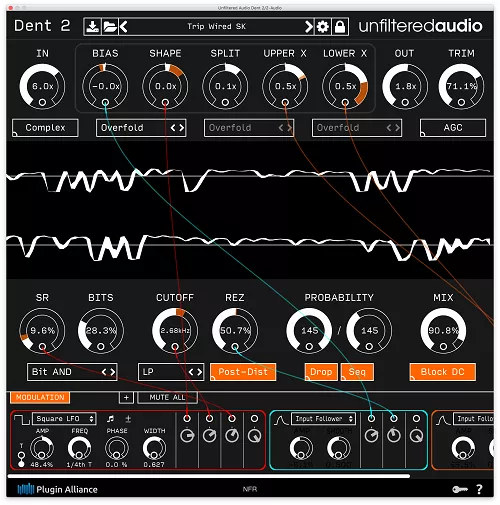The image size is (500, 505).
Task: Open the right dimmed Overfold selector
Action: tap(357, 128)
